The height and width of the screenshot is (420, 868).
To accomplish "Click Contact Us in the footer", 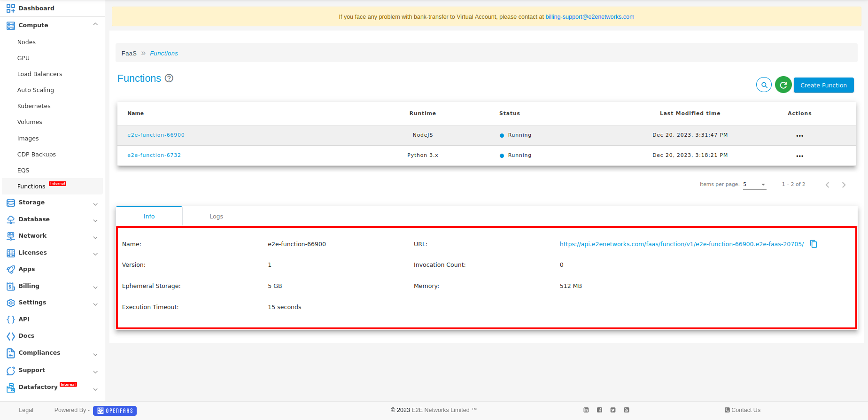I will coord(743,410).
